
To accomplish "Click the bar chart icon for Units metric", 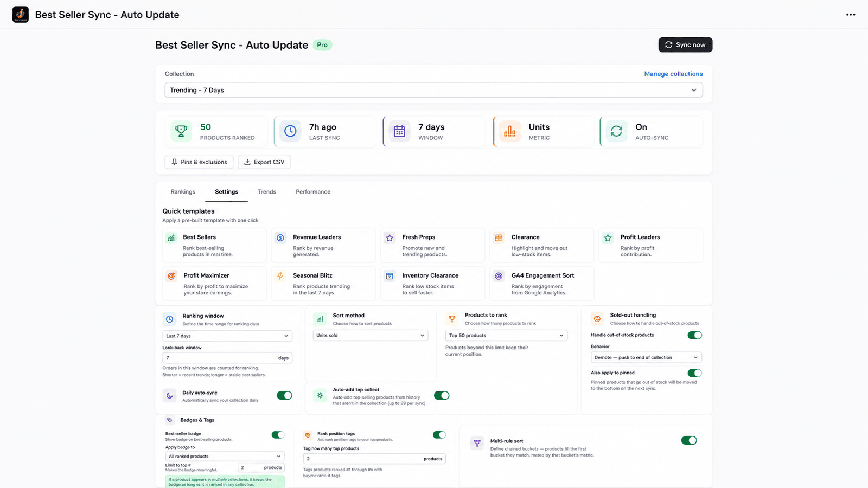I will (x=510, y=131).
